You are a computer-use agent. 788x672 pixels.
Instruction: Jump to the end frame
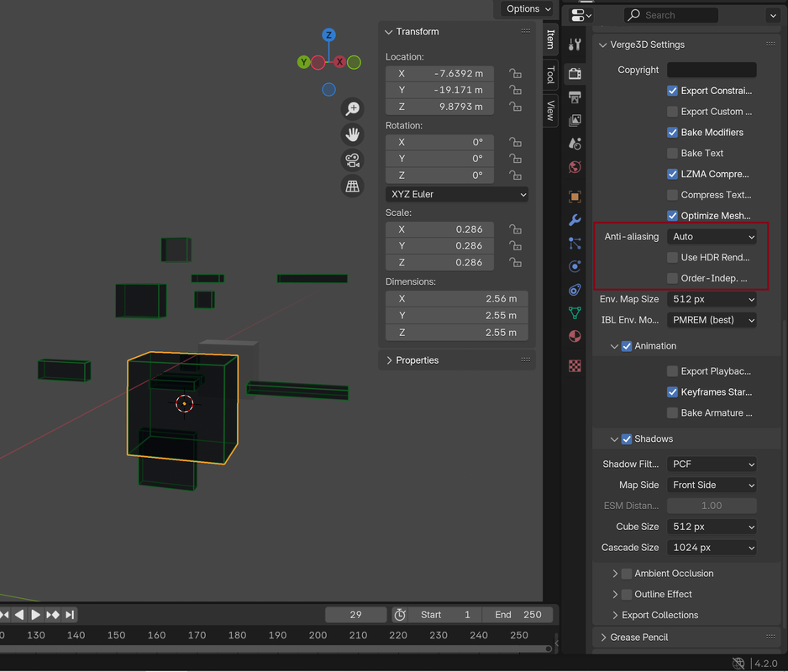(x=70, y=615)
